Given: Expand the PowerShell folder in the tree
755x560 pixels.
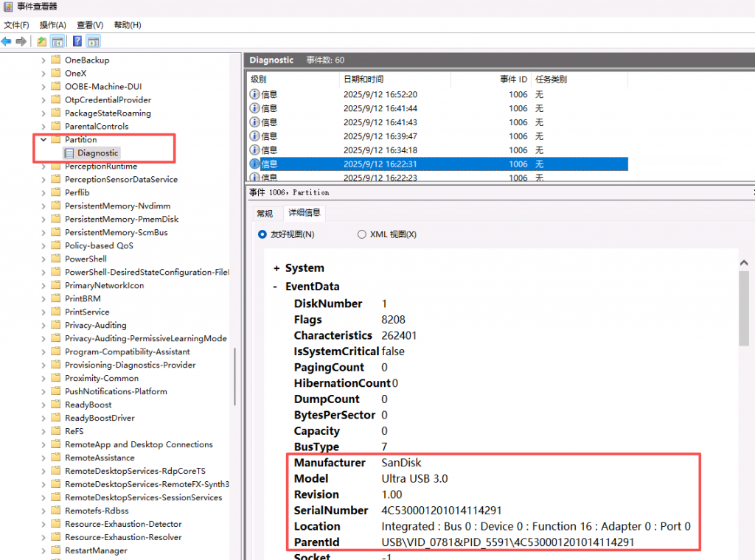Looking at the screenshot, I should coord(44,259).
